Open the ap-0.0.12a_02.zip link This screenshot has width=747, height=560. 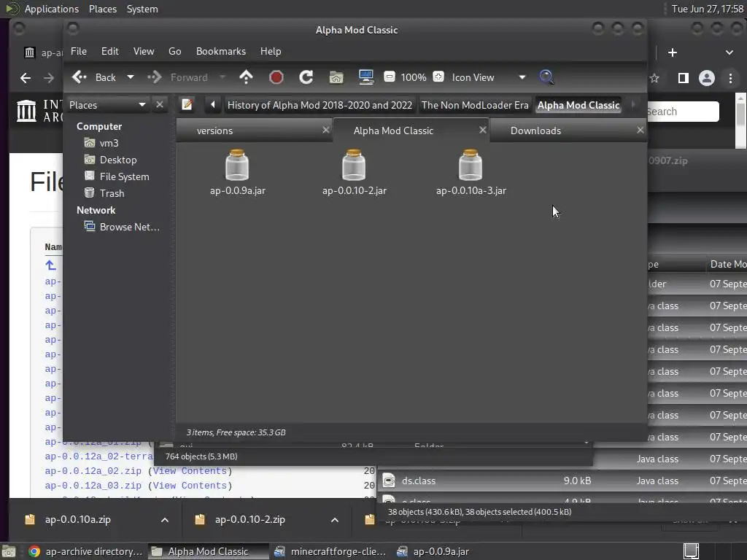pyautogui.click(x=93, y=471)
